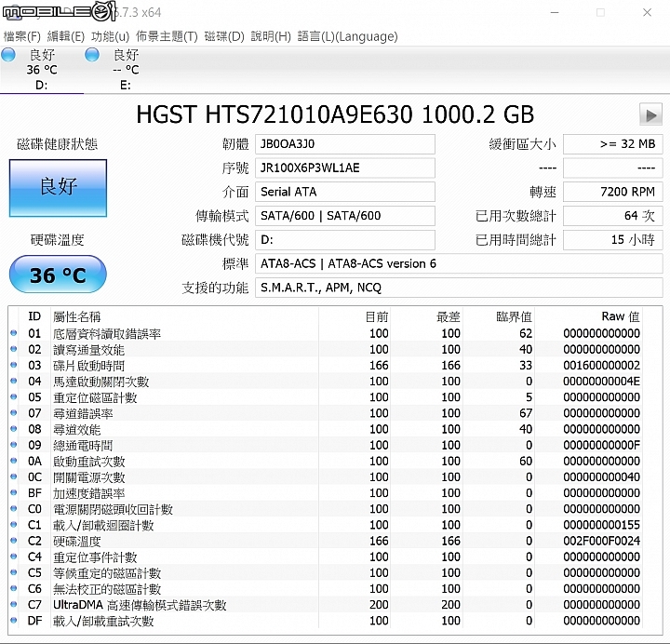Click the Raw 值 column header
The width and height of the screenshot is (670, 644).
pos(621,316)
